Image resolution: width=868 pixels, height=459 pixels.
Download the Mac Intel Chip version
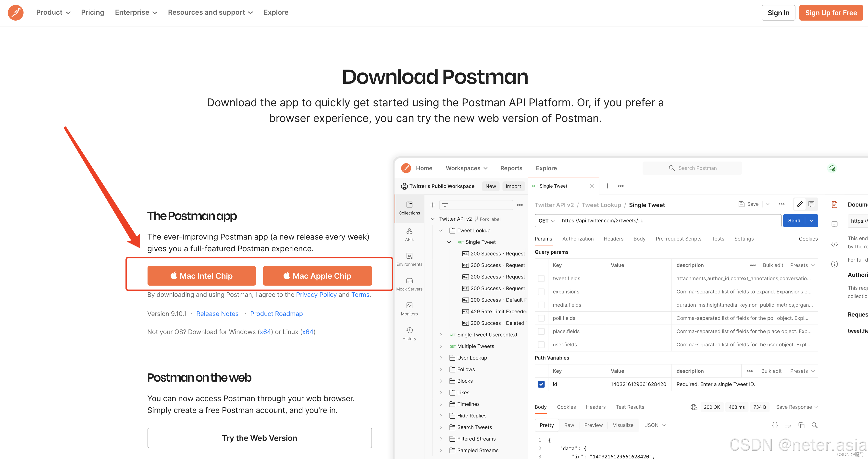point(201,276)
